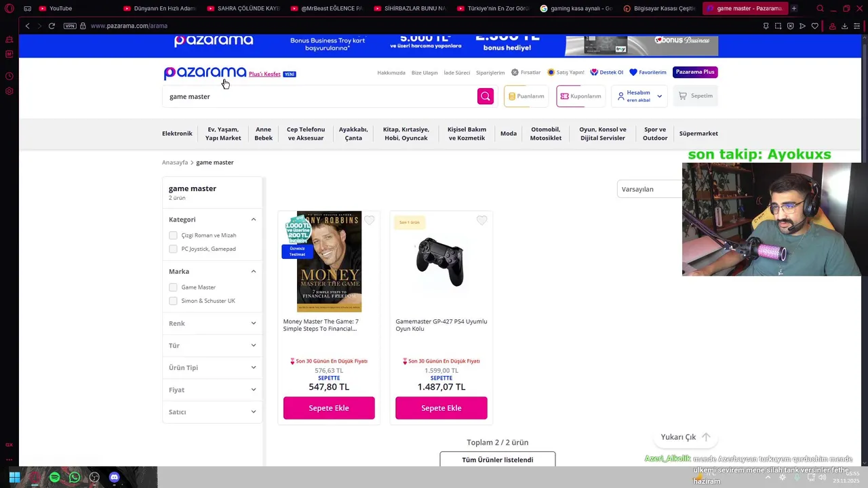Switch to Bilgisayar Kasası Çeşitleri tab
This screenshot has height=488, width=868.
[x=659, y=8]
